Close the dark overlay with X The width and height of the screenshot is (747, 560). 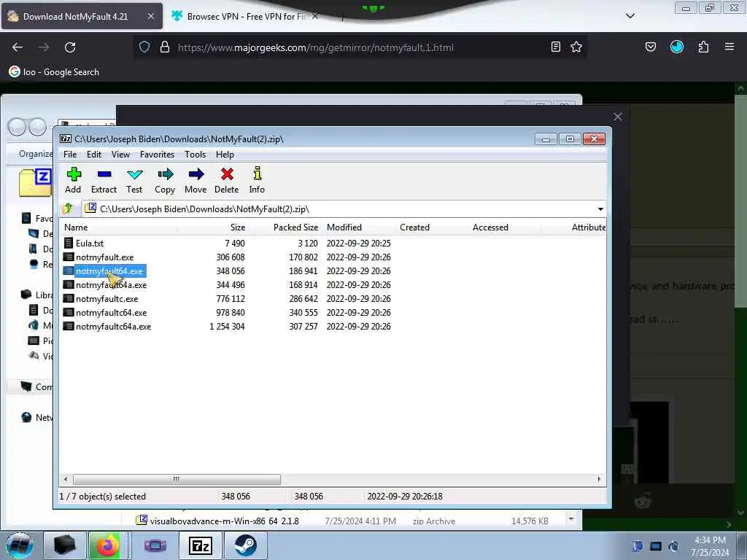click(618, 117)
